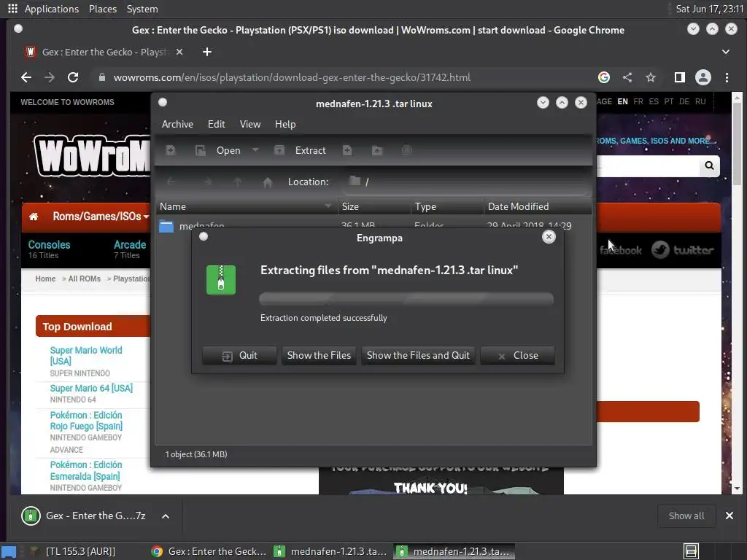Screen dimensions: 747x560
Task: Sort by the Type column header
Action: tap(447, 206)
